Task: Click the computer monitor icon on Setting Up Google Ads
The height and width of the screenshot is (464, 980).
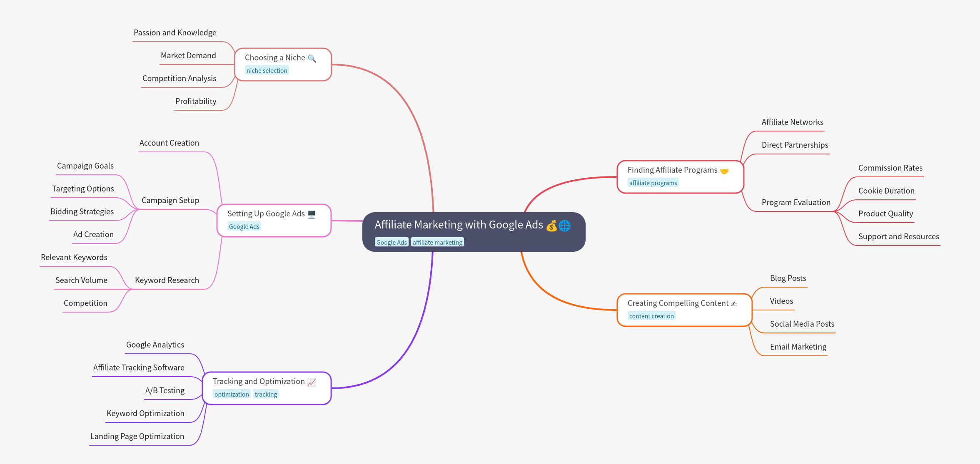Action: (x=312, y=214)
